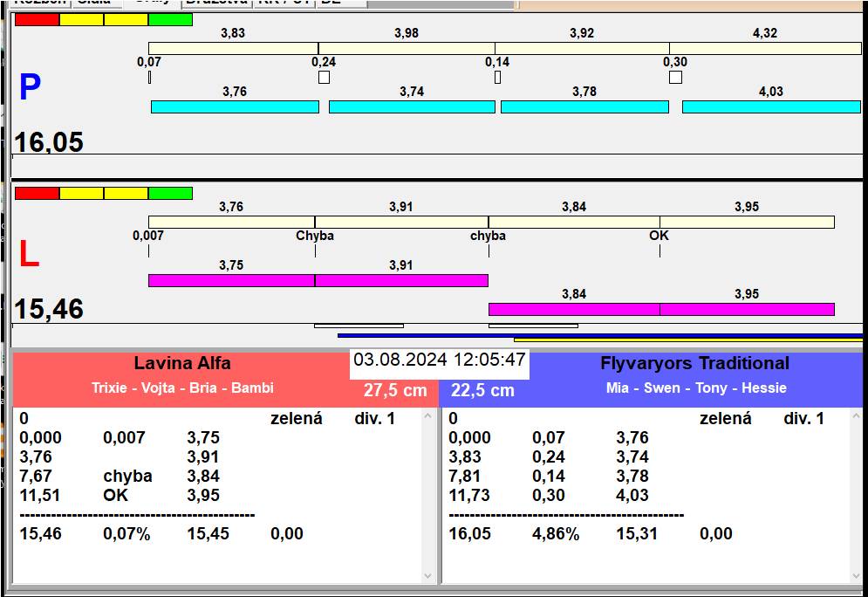Click the 0,30 changeover marker box in P lane
Screen dimensions: 868x597
coord(675,78)
